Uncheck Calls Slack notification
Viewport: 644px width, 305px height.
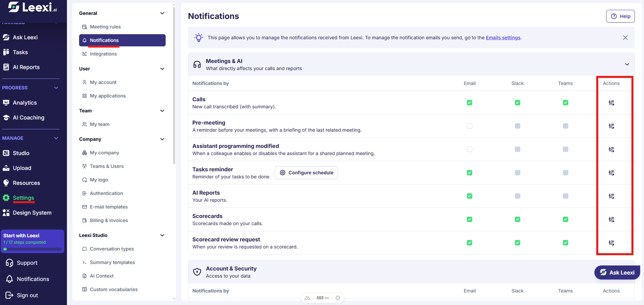coord(518,103)
